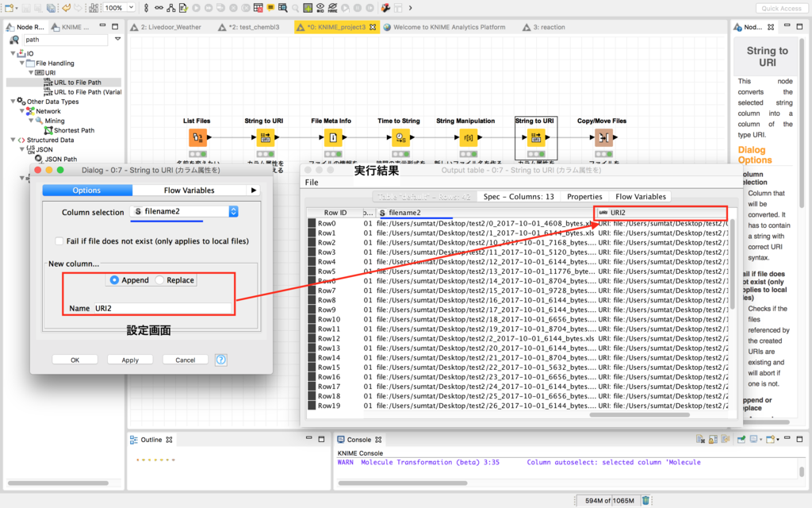Click the Quick Access search field
812x508 pixels.
coord(781,8)
